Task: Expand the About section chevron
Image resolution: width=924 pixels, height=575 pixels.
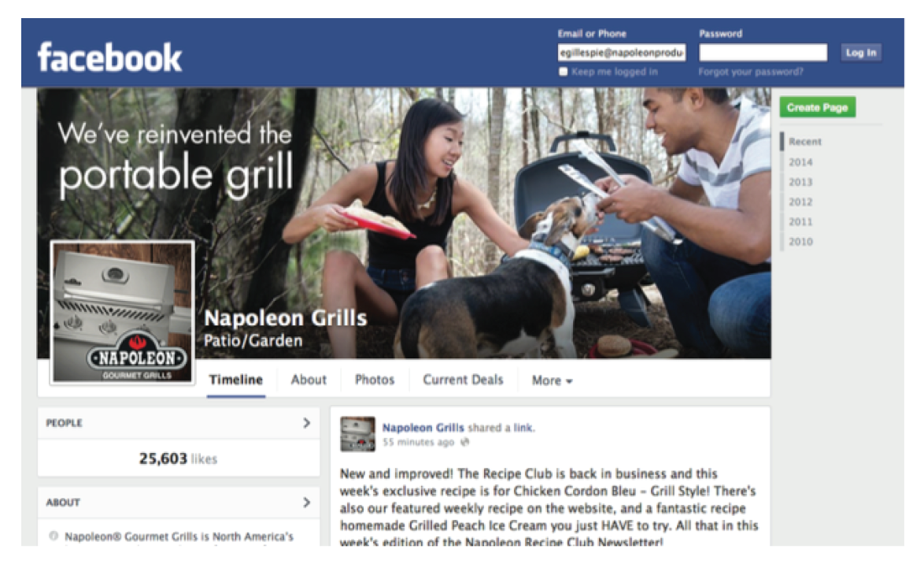Action: (306, 502)
